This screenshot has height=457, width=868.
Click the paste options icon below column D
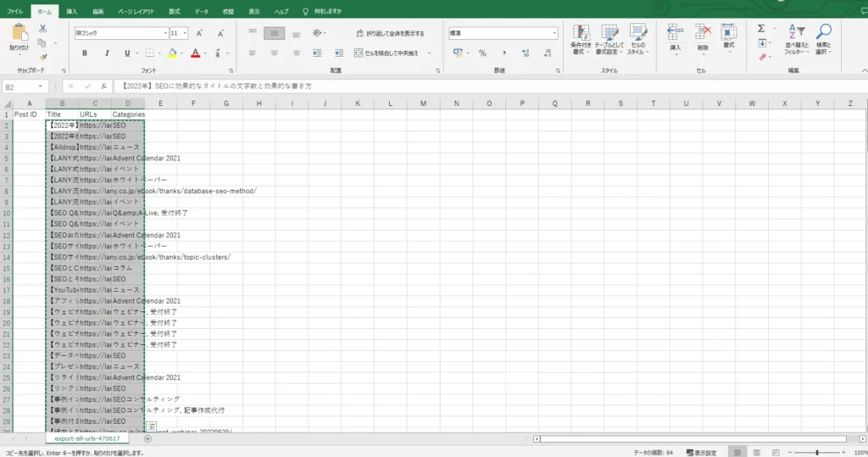(151, 427)
